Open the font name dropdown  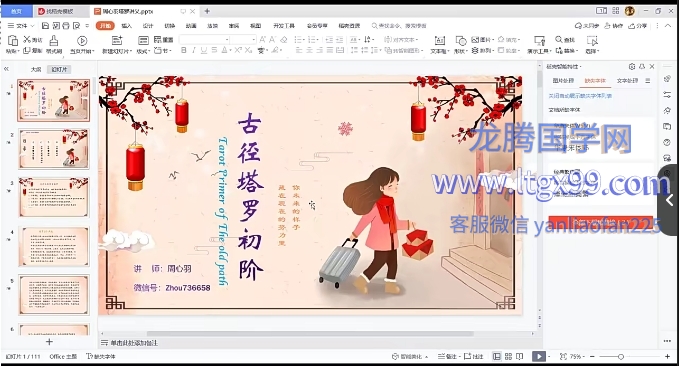pos(204,39)
